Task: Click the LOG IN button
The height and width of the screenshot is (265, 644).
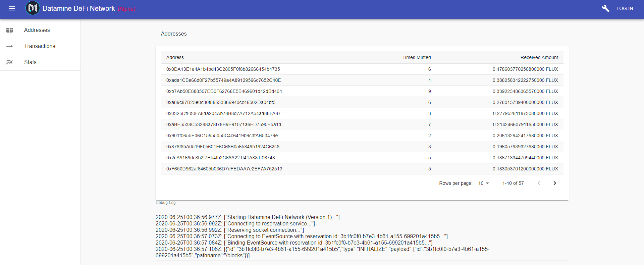Action: (625, 8)
